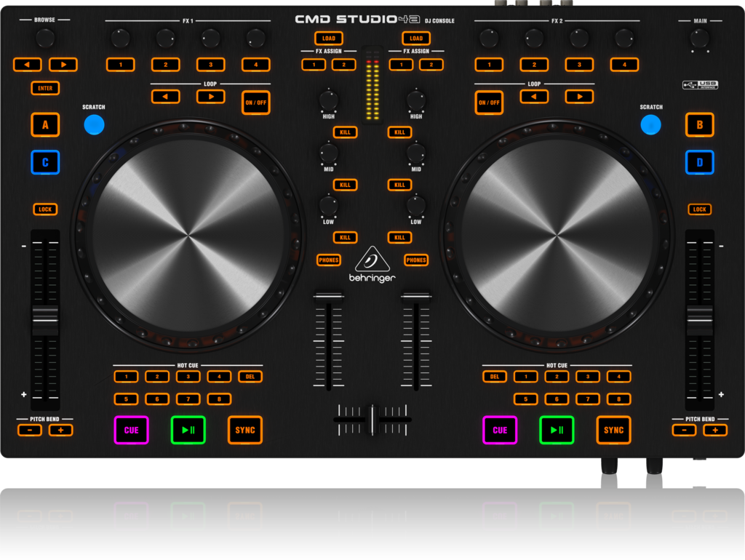Screen dimensions: 745x560
Task: Tap the right deck CUE button
Action: tap(500, 430)
